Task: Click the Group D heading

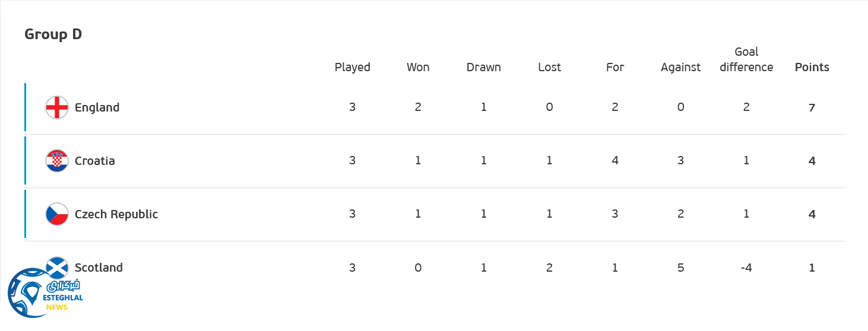Action: click(53, 34)
